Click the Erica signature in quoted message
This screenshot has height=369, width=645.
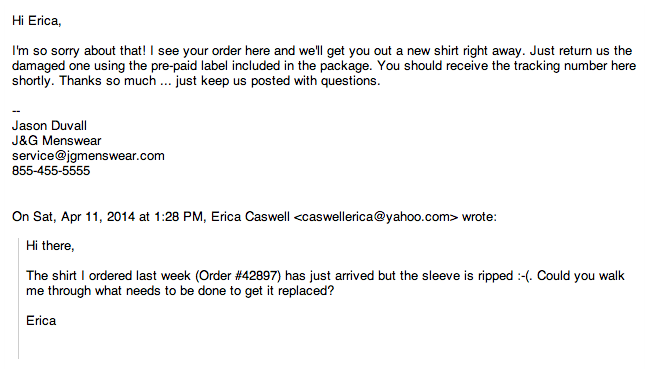(x=41, y=321)
